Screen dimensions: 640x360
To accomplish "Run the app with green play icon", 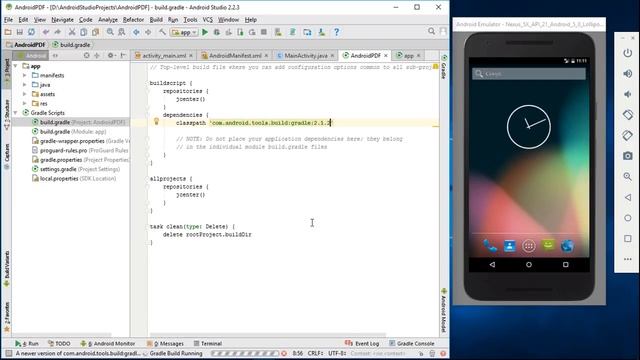I will click(x=205, y=32).
